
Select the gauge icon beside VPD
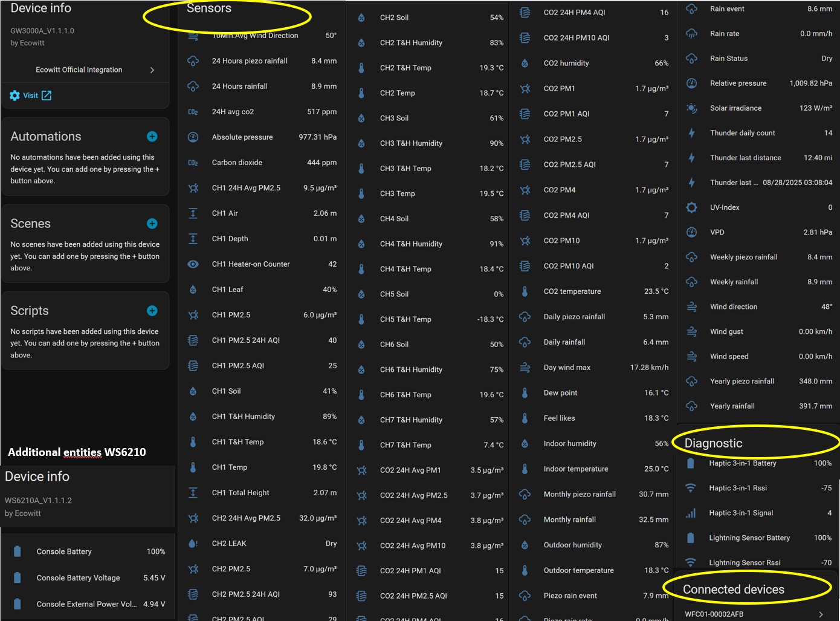(x=692, y=232)
